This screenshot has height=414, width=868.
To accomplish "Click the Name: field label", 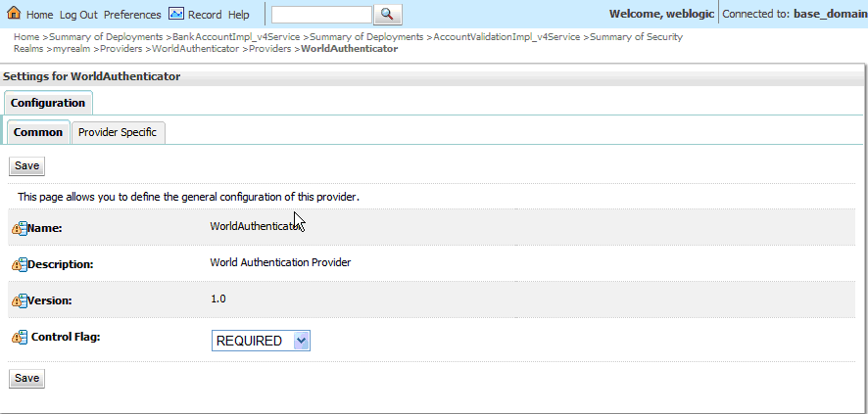I will (45, 228).
